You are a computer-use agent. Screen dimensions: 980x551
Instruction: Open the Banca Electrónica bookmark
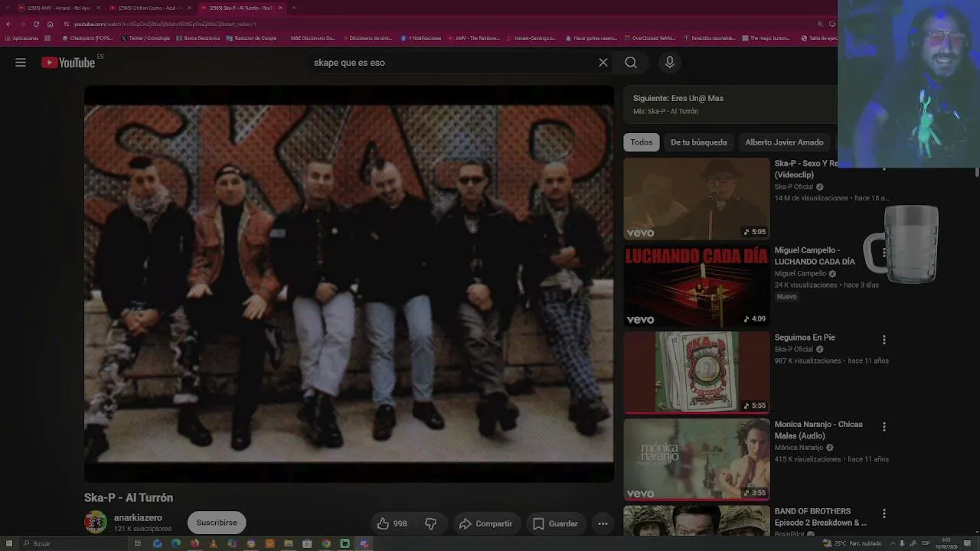tap(198, 37)
